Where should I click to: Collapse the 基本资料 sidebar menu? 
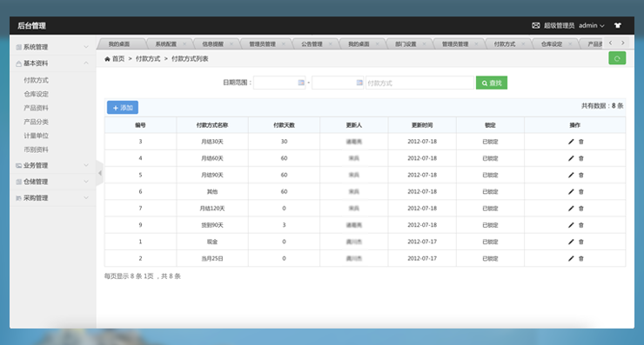(x=52, y=63)
